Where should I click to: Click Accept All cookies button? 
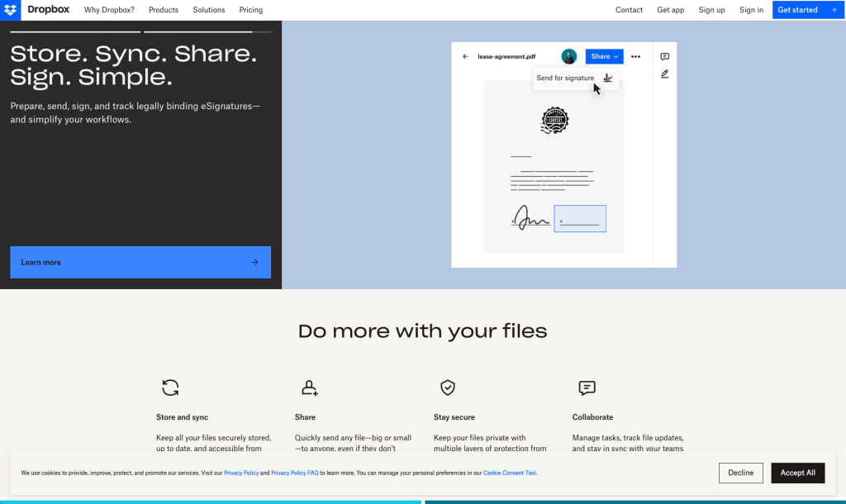797,473
